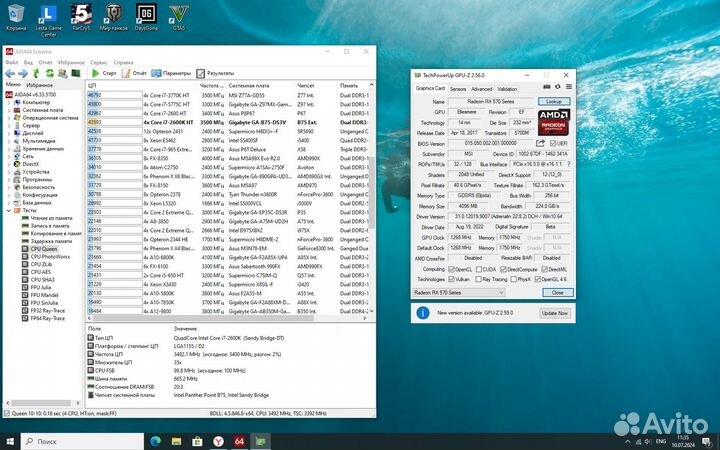Open Microsoft Edge from the taskbar
Image resolution: width=720 pixels, height=450 pixels.
coord(156,441)
